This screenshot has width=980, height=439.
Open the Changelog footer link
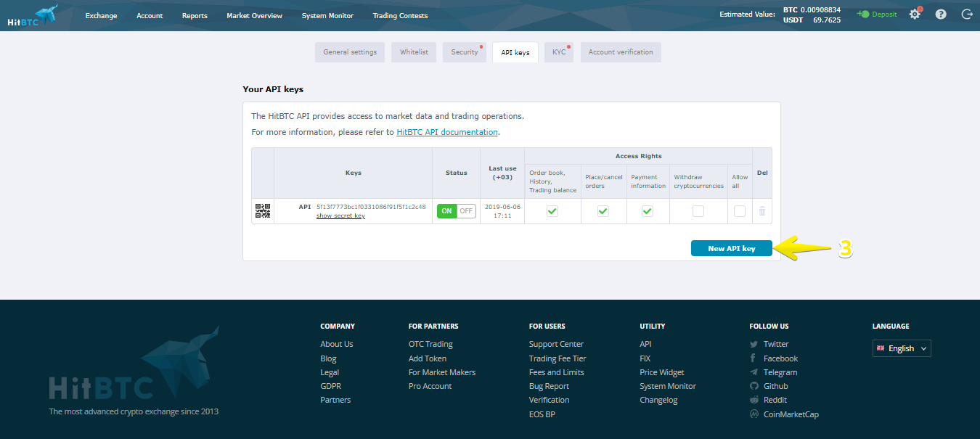658,400
